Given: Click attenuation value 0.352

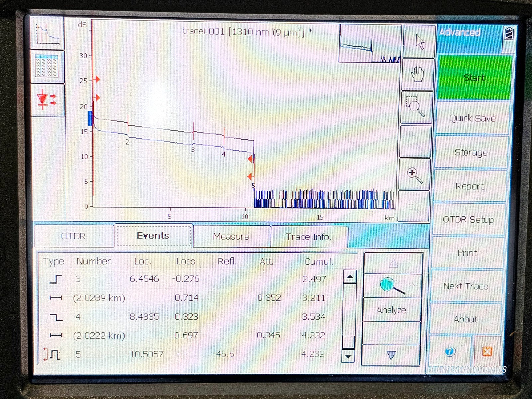Looking at the screenshot, I should (x=269, y=298).
